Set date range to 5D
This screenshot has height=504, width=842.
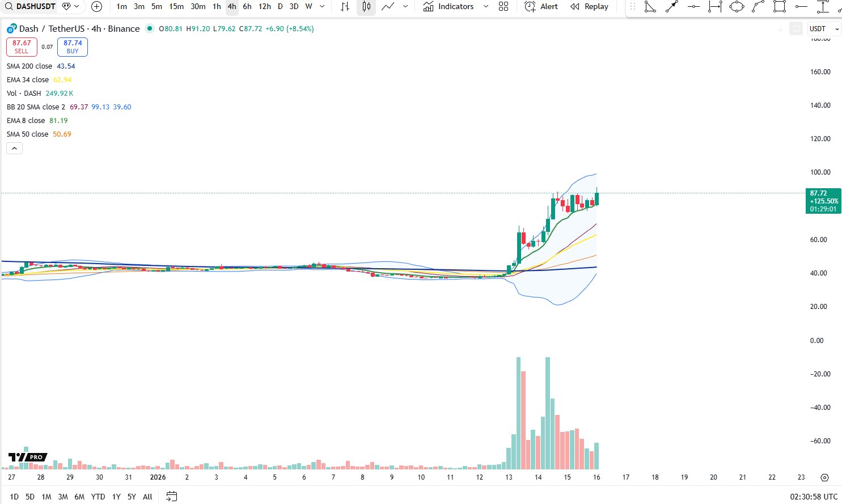[x=30, y=497]
